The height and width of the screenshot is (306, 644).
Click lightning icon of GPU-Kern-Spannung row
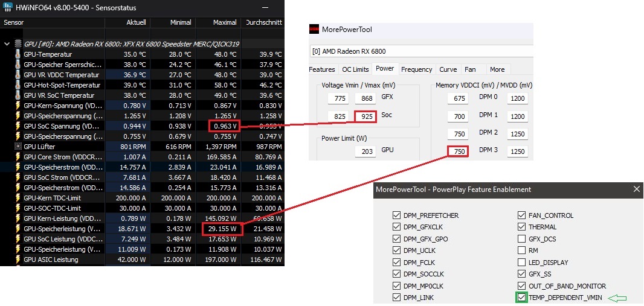pos(18,106)
